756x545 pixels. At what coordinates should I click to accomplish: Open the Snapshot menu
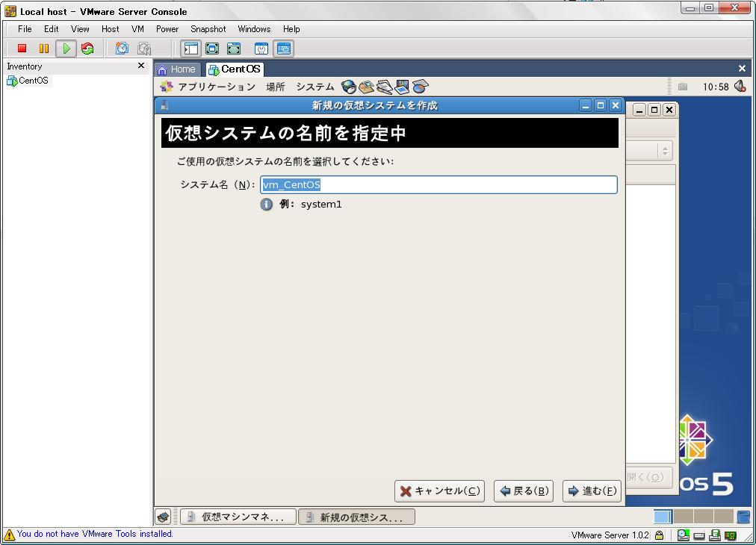[x=208, y=29]
